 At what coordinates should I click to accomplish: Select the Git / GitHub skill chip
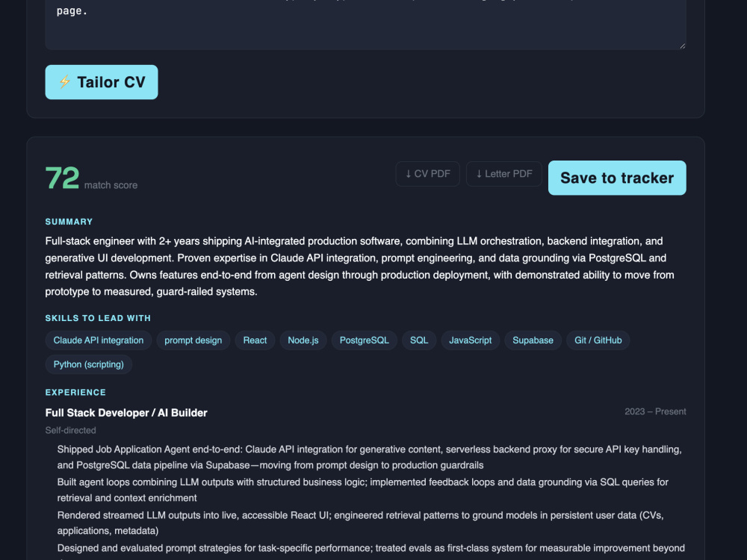598,340
